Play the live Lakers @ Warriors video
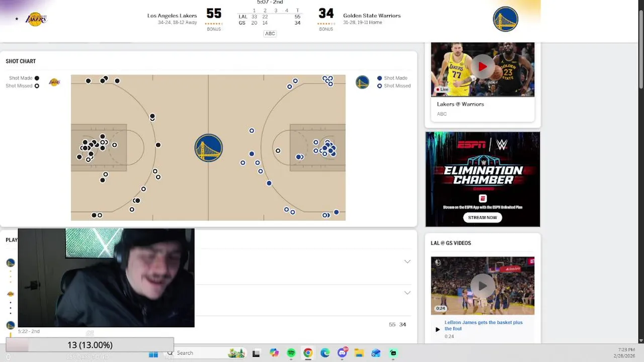This screenshot has width=644, height=362. pos(482,67)
